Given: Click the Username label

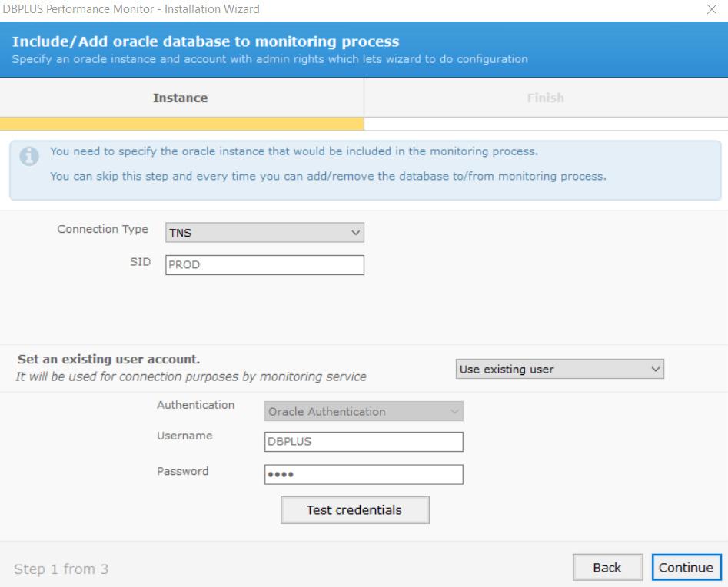Looking at the screenshot, I should tap(184, 436).
